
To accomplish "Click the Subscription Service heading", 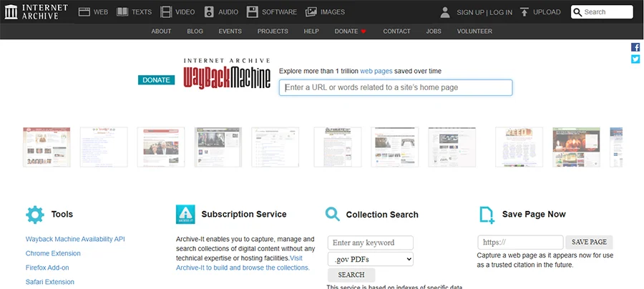I will [x=244, y=215].
